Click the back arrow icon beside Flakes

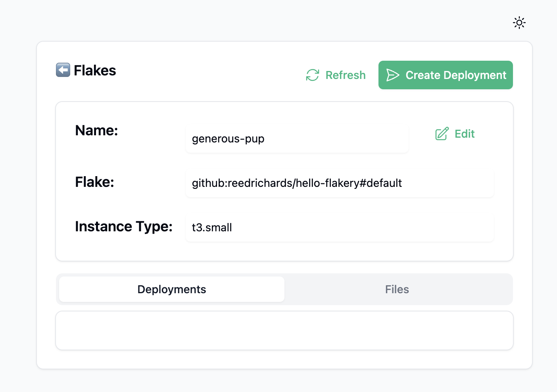coord(63,70)
